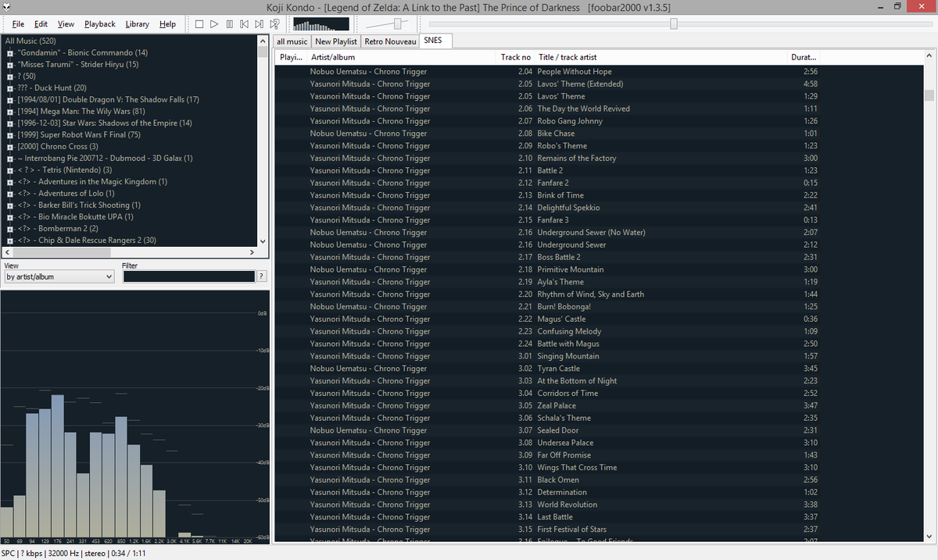The height and width of the screenshot is (560, 938).
Task: Expand [2000] Chrono Cross node
Action: tap(9, 146)
